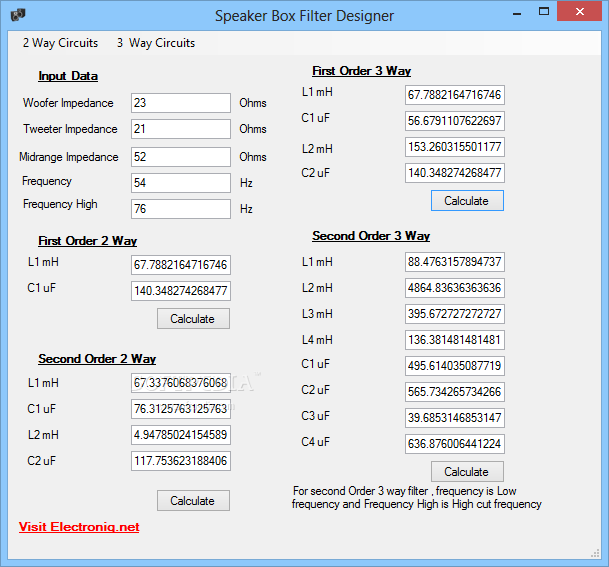609x567 pixels.
Task: Select First Order 2 Way L1 mH field
Action: (181, 265)
